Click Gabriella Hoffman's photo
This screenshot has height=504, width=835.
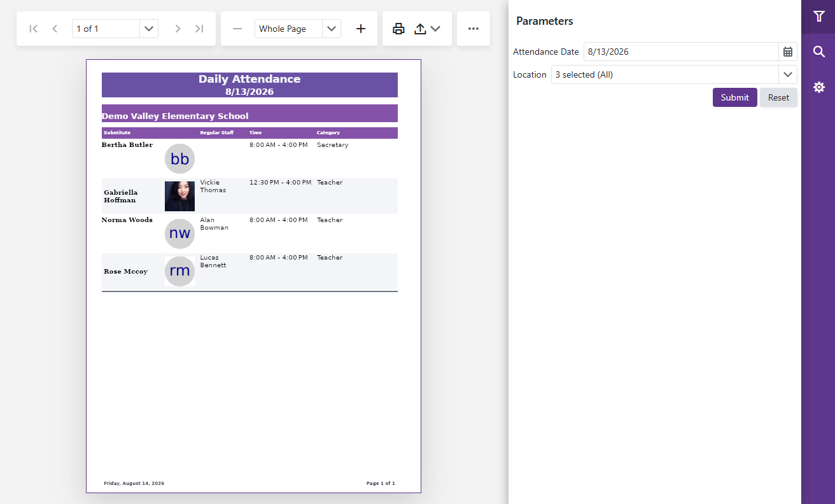point(179,196)
